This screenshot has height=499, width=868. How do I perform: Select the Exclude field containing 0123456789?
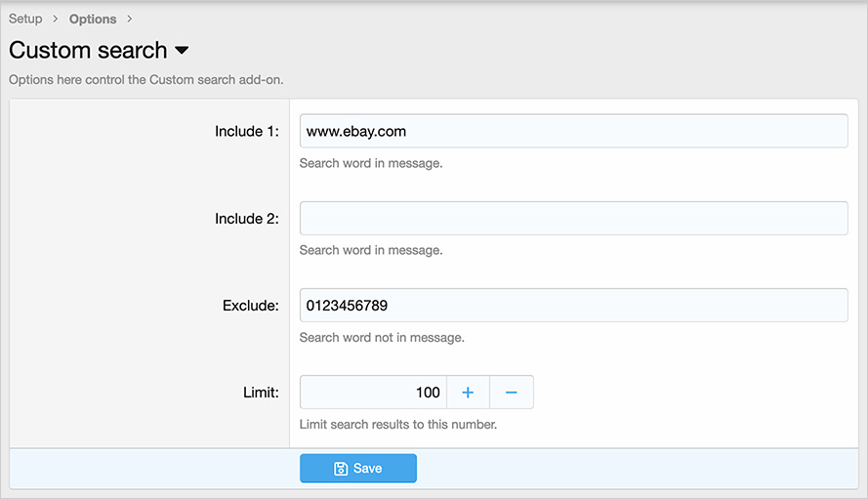point(573,306)
